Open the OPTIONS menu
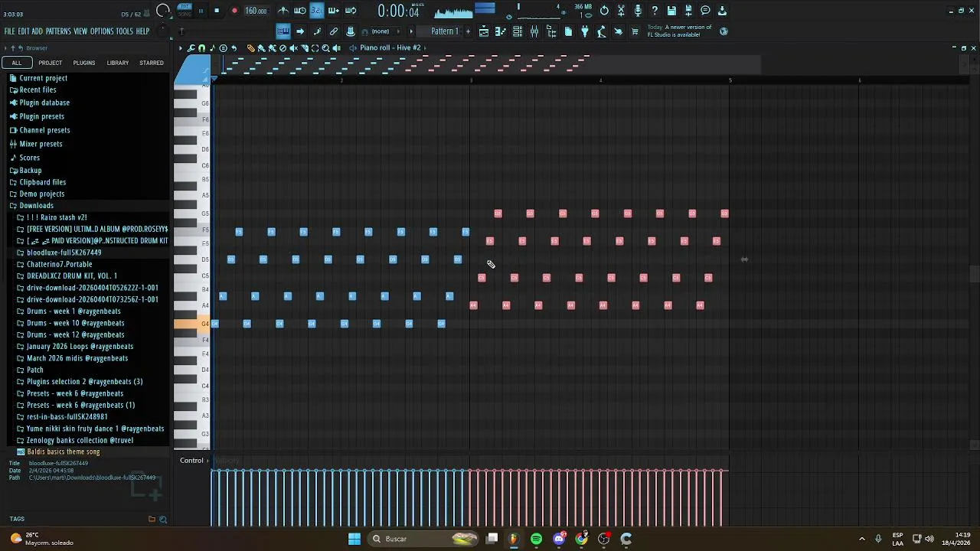Viewport: 980px width, 551px height. 102,31
